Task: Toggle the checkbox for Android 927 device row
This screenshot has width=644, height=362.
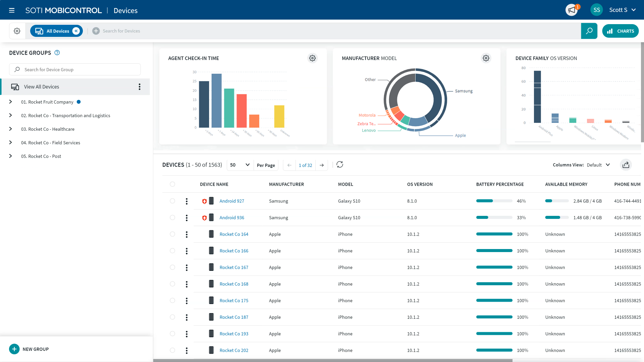Action: point(172,201)
